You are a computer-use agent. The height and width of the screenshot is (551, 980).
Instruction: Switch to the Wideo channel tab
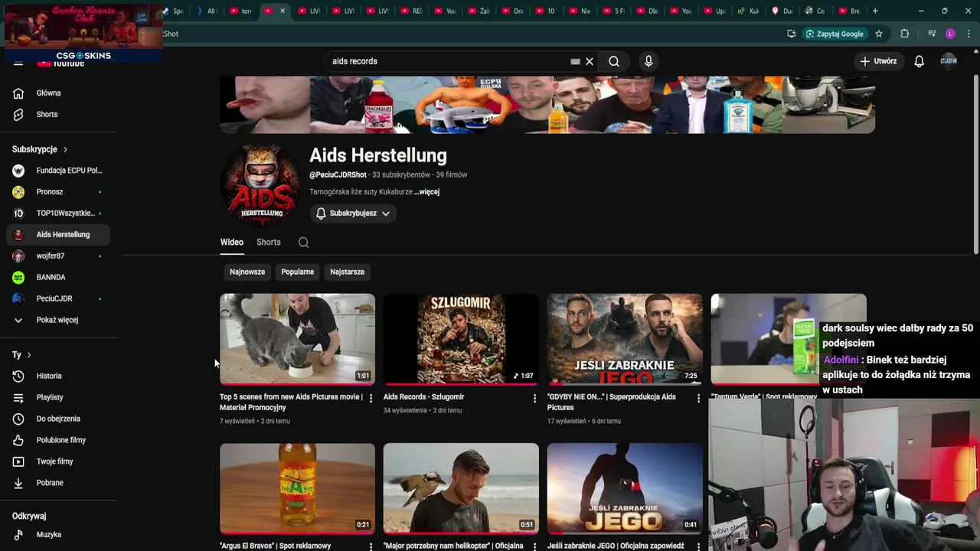pyautogui.click(x=232, y=243)
